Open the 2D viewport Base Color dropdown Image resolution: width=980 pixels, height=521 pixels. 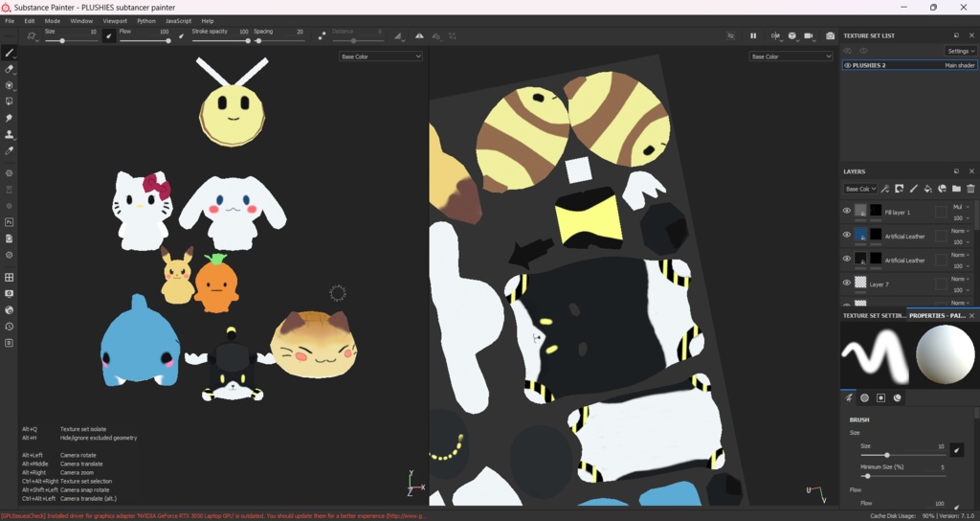pyautogui.click(x=791, y=57)
